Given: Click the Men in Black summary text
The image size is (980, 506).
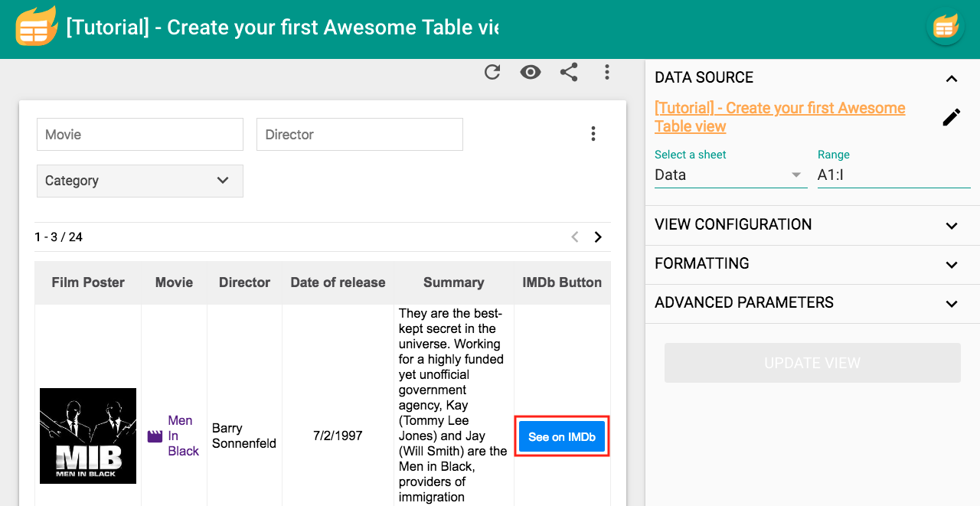Looking at the screenshot, I should tap(453, 405).
